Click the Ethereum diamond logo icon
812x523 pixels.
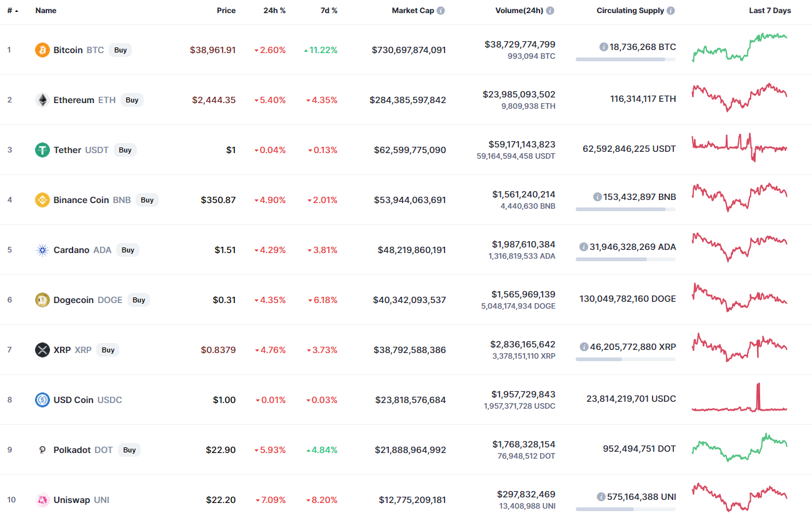point(43,100)
